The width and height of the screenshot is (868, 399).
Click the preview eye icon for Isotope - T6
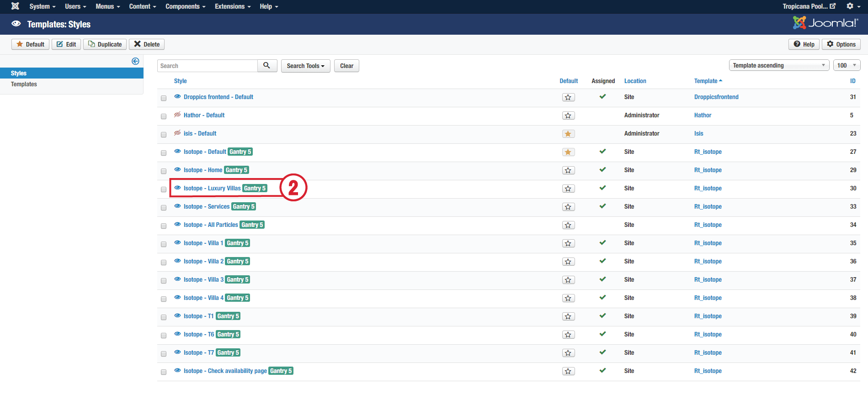177,334
